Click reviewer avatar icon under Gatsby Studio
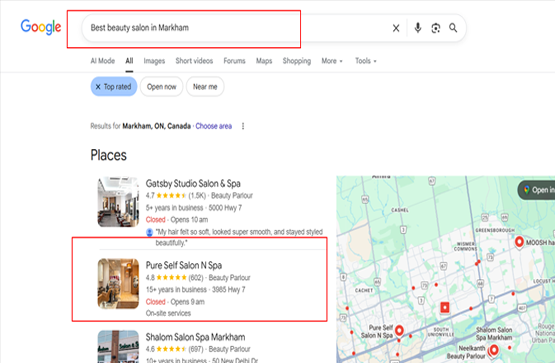 click(150, 232)
